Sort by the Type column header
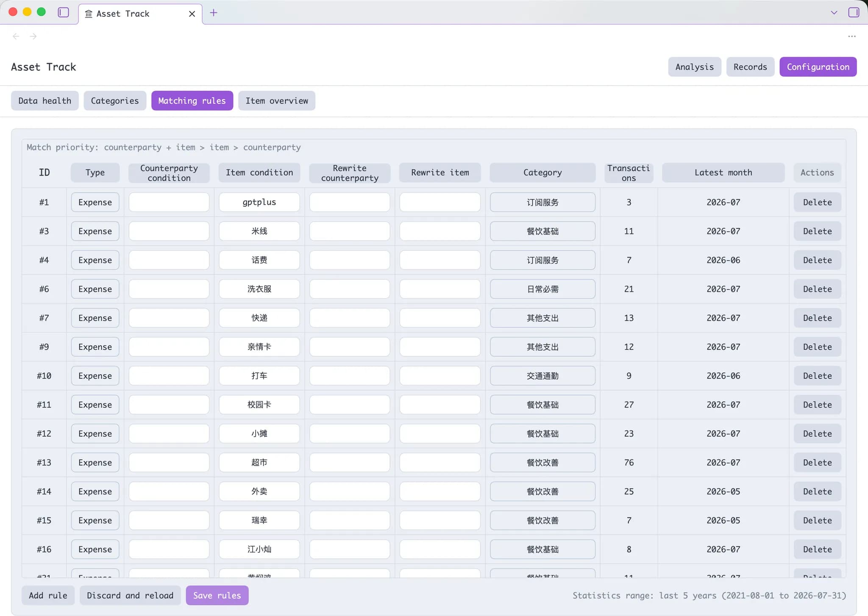This screenshot has height=616, width=868. click(95, 172)
